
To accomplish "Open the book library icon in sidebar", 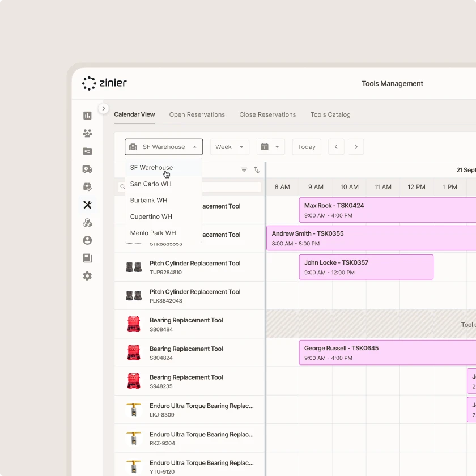I will point(87,258).
